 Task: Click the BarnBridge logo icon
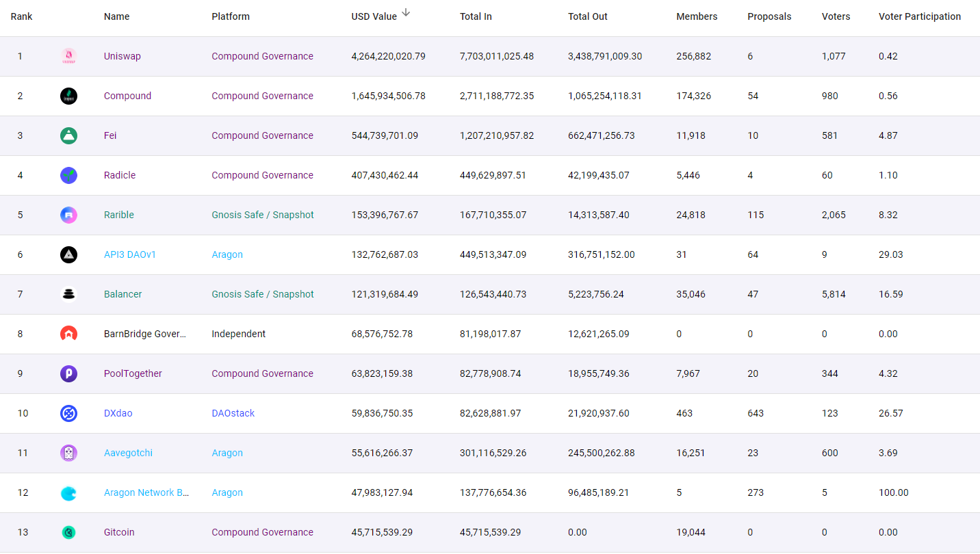pyautogui.click(x=68, y=334)
